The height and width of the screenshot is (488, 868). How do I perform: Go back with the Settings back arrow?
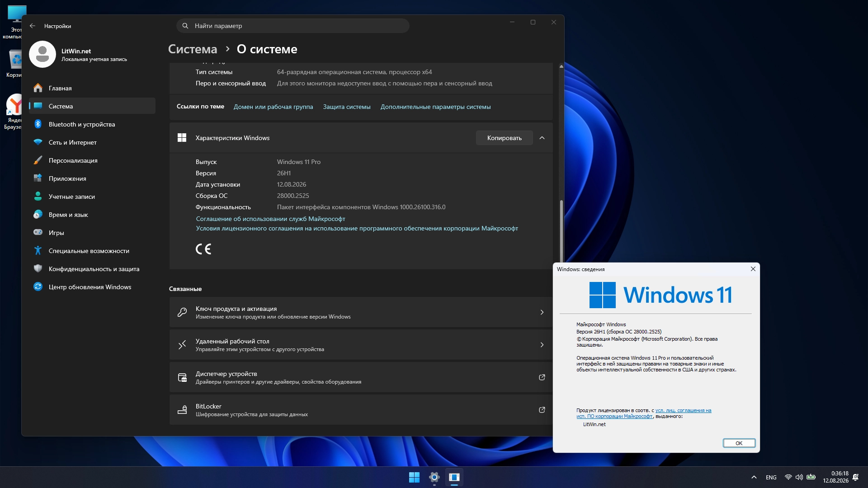(x=33, y=26)
